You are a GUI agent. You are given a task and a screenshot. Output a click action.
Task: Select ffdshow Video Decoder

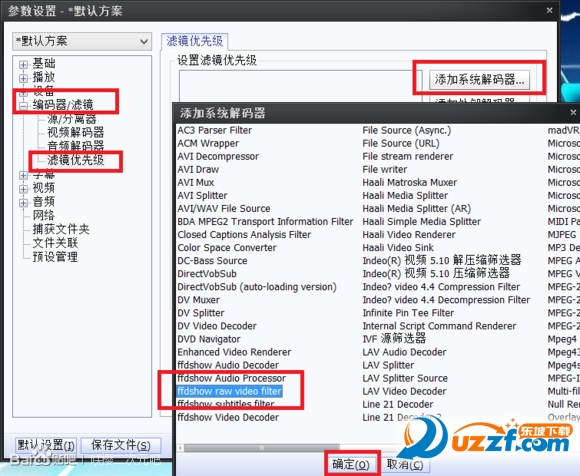pos(228,417)
